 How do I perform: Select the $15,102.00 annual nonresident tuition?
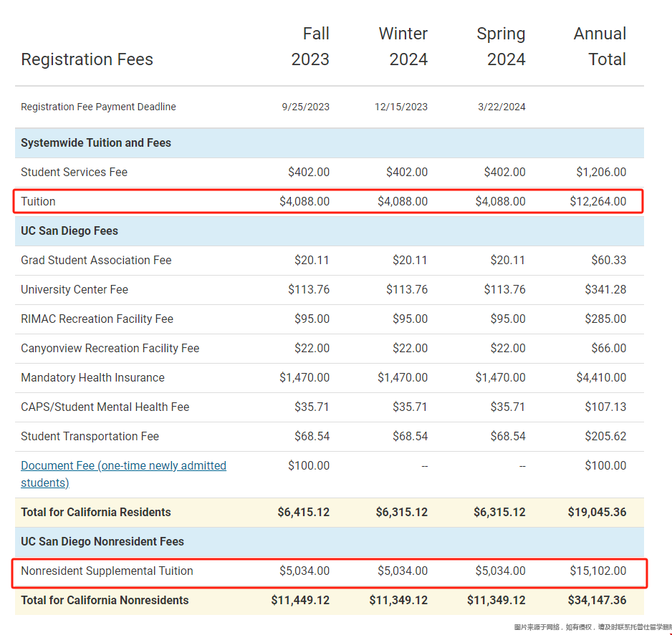598,571
